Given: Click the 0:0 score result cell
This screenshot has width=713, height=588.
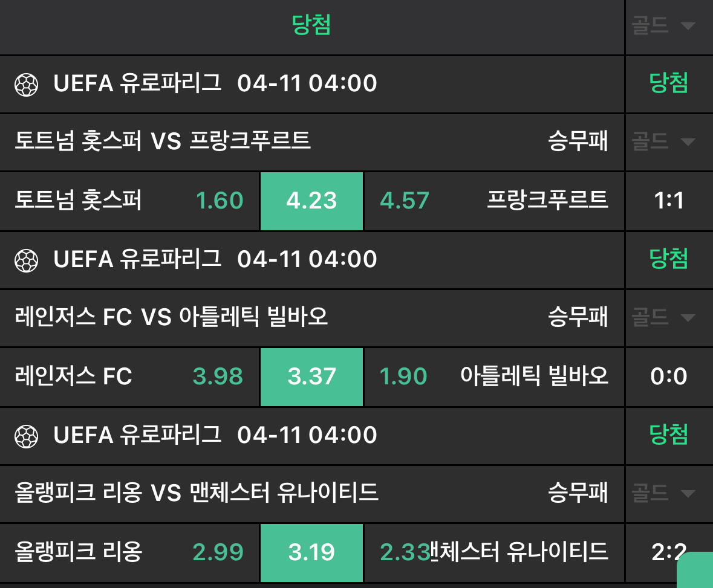Looking at the screenshot, I should [669, 377].
